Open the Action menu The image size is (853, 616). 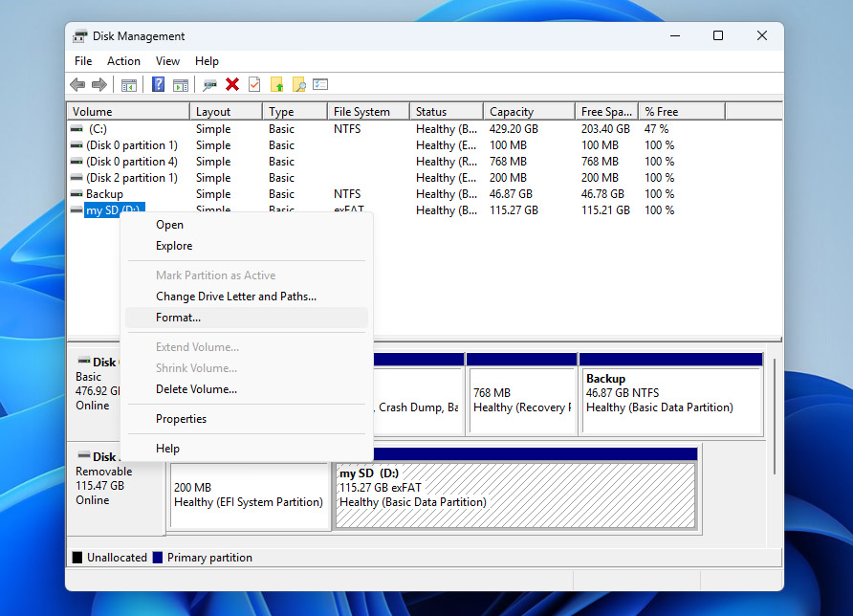[123, 61]
